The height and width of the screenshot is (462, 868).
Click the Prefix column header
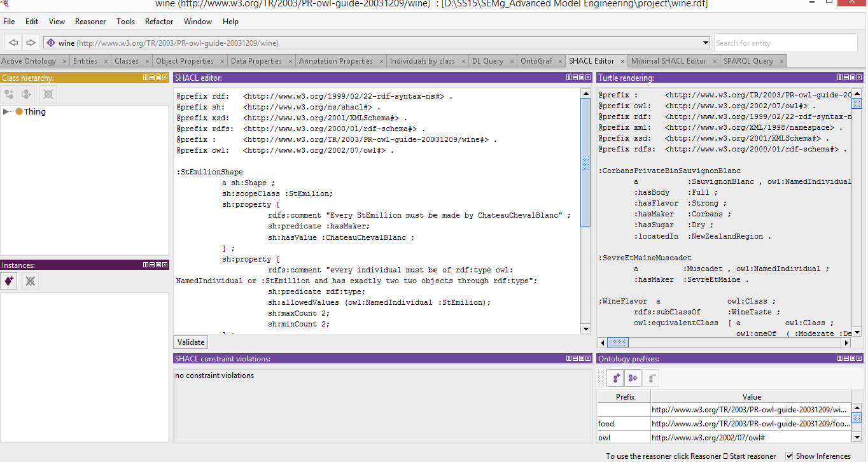pyautogui.click(x=625, y=396)
